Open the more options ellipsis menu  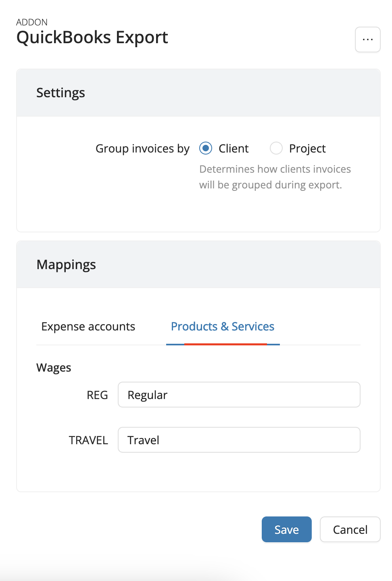(367, 40)
